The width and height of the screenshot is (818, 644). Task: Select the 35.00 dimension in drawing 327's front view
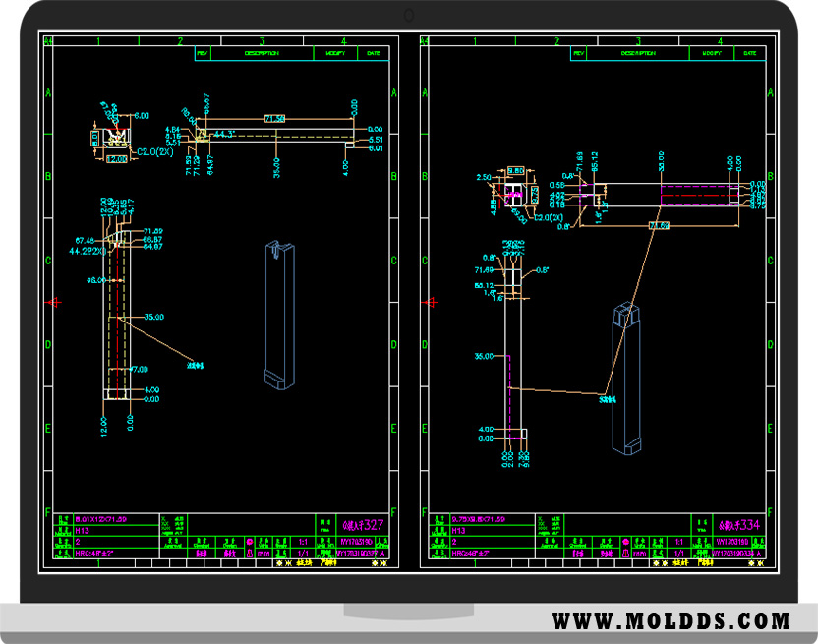[154, 317]
